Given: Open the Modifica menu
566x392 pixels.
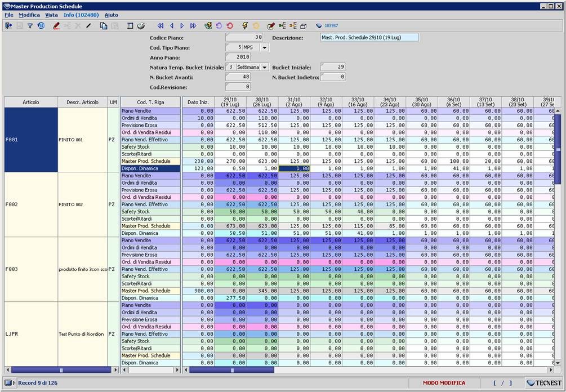Looking at the screenshot, I should [x=29, y=15].
